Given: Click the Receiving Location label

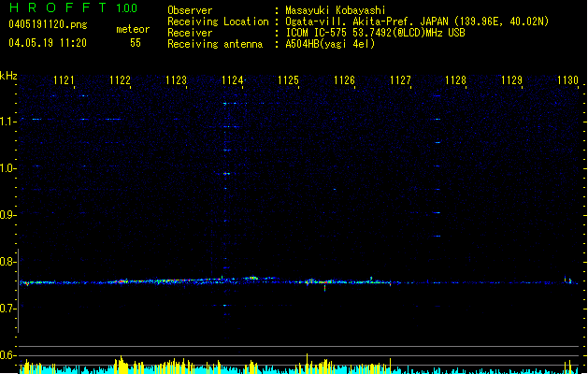Looking at the screenshot, I should pos(218,22).
